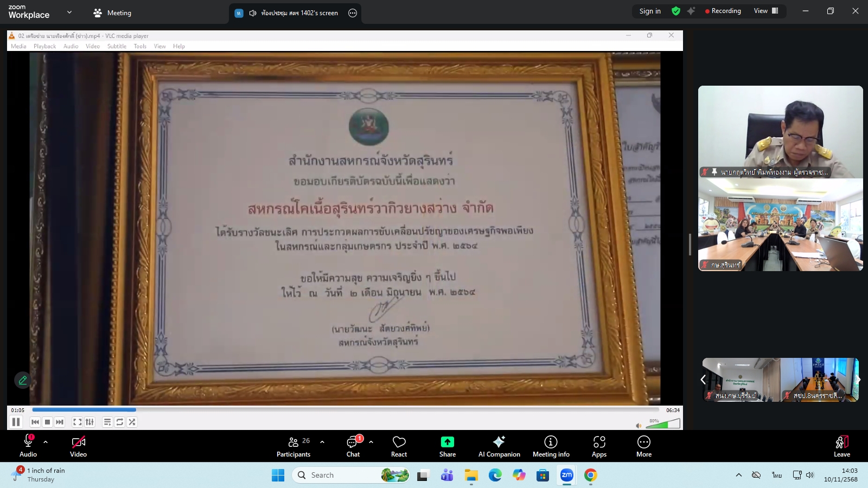Click the Sign in button
Viewport: 868px width, 488px height.
click(649, 11)
